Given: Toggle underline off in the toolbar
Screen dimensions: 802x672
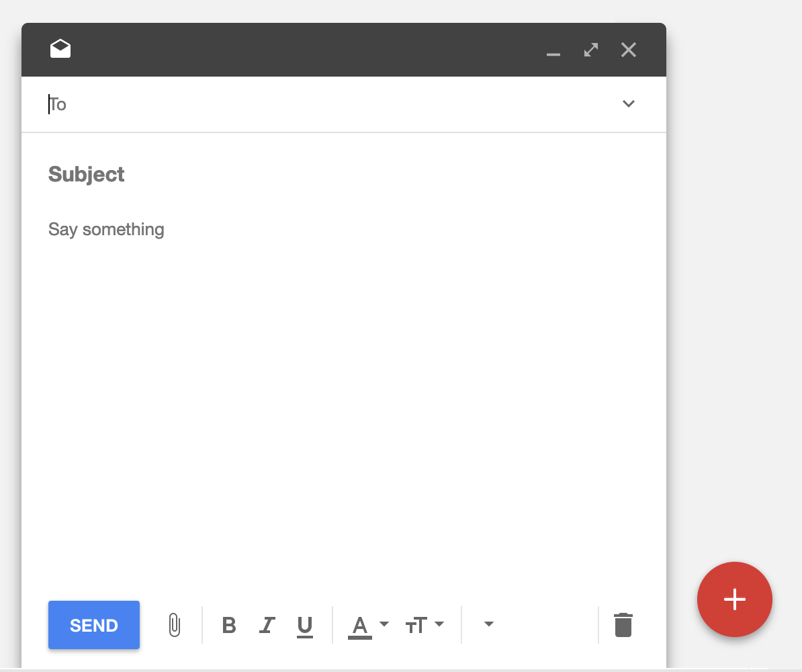Looking at the screenshot, I should click(305, 625).
